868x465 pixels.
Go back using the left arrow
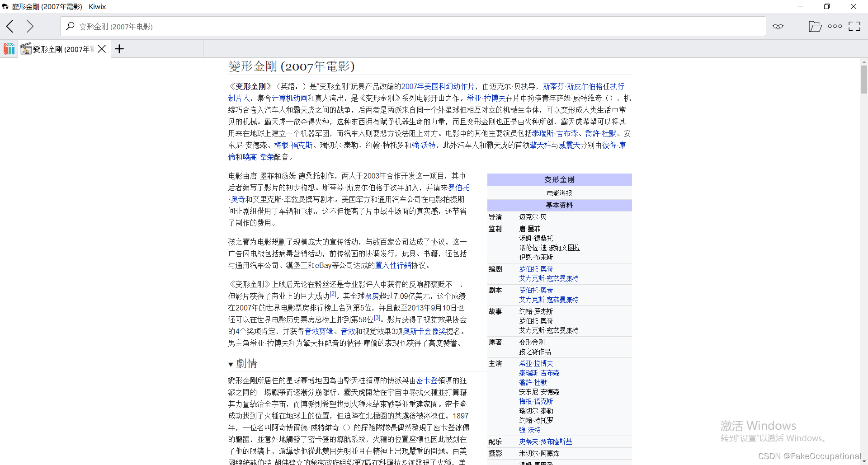point(10,26)
